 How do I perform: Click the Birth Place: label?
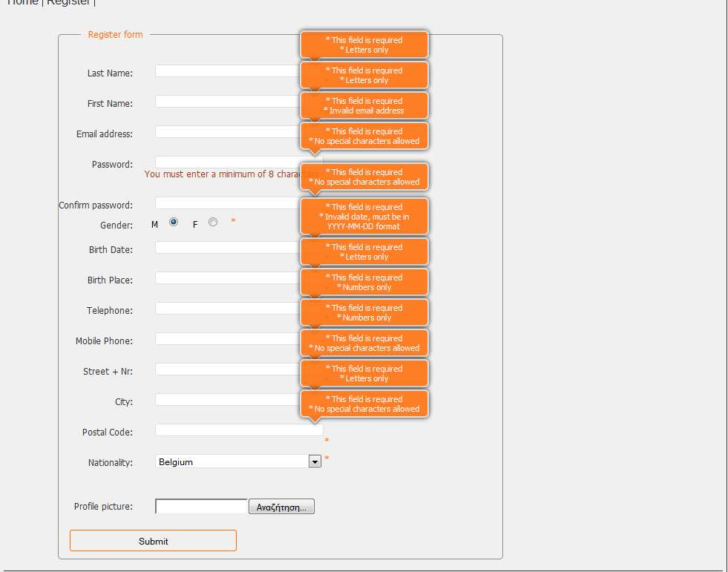[110, 280]
